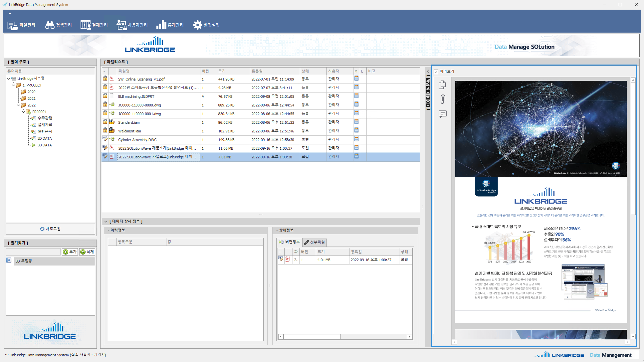Switch to the 첨부파일 tab
Viewport: 644px width, 362px height.
pos(314,242)
